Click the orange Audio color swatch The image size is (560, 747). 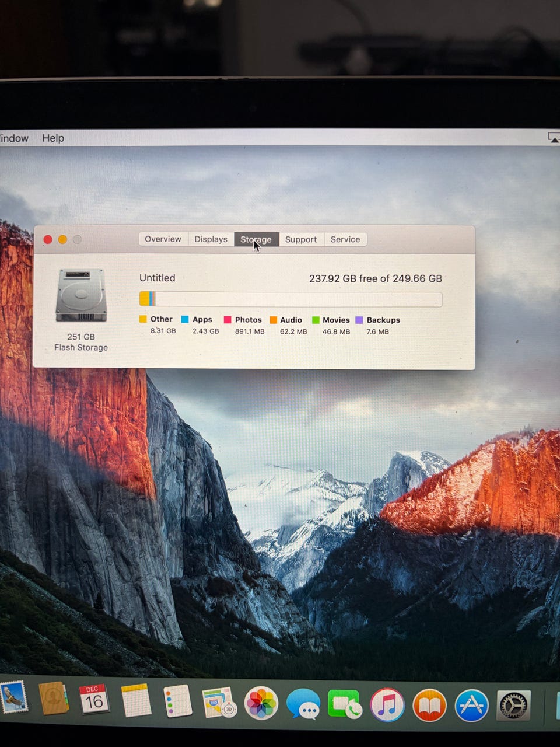coord(273,320)
